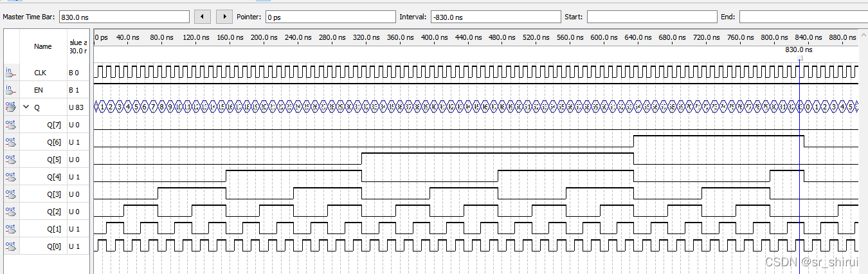
Task: Click the Pointer value field
Action: click(x=330, y=17)
